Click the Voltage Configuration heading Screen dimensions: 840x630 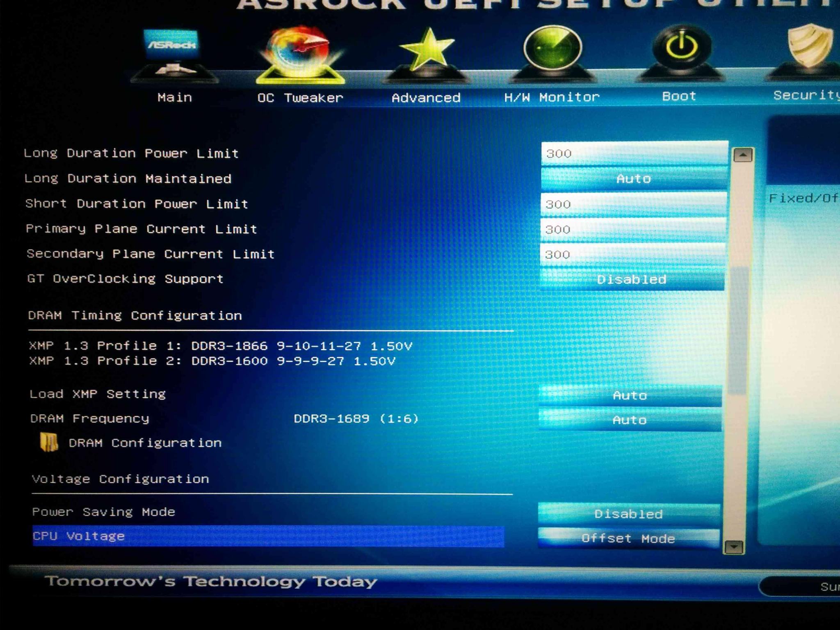(121, 479)
